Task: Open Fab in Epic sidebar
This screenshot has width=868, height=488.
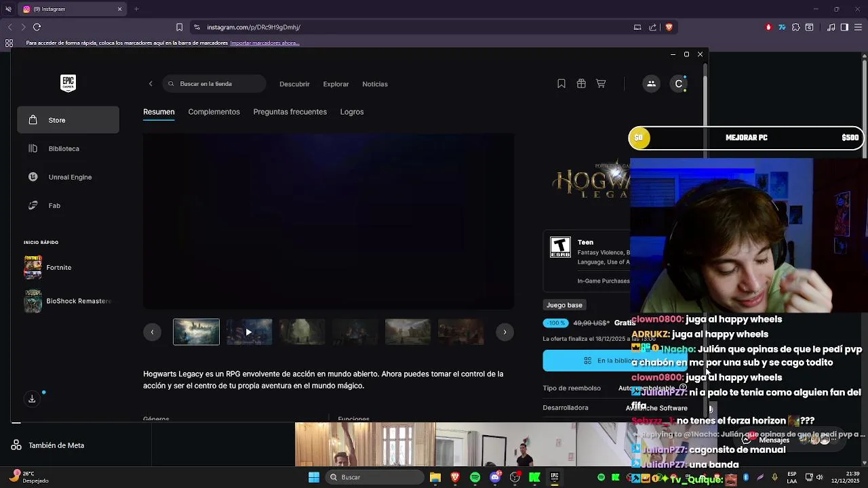Action: tap(68, 205)
